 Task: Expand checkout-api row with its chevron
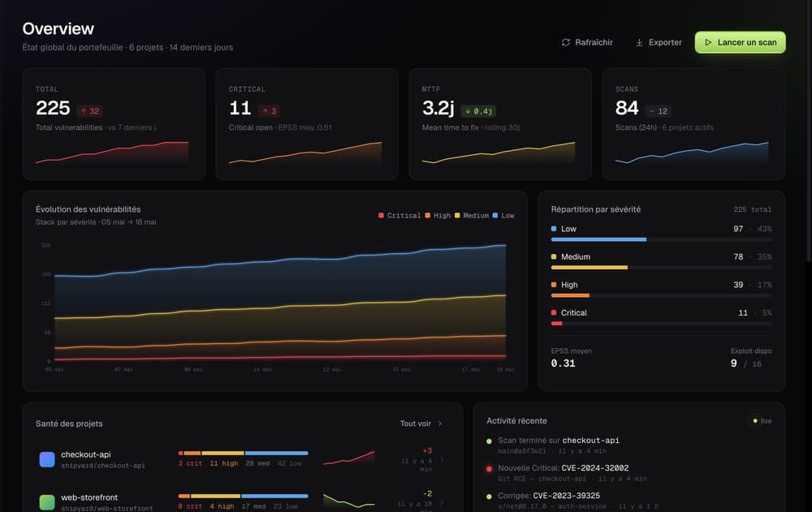pyautogui.click(x=442, y=459)
